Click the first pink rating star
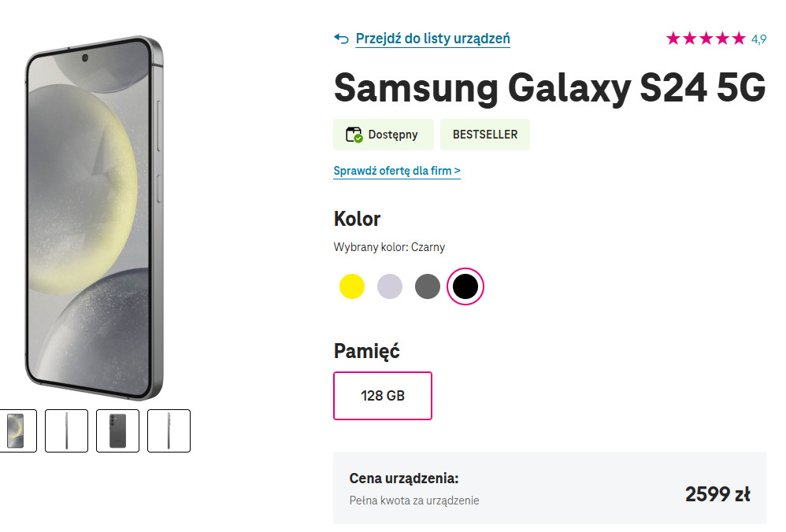This screenshot has height=532, width=786. pos(673,39)
